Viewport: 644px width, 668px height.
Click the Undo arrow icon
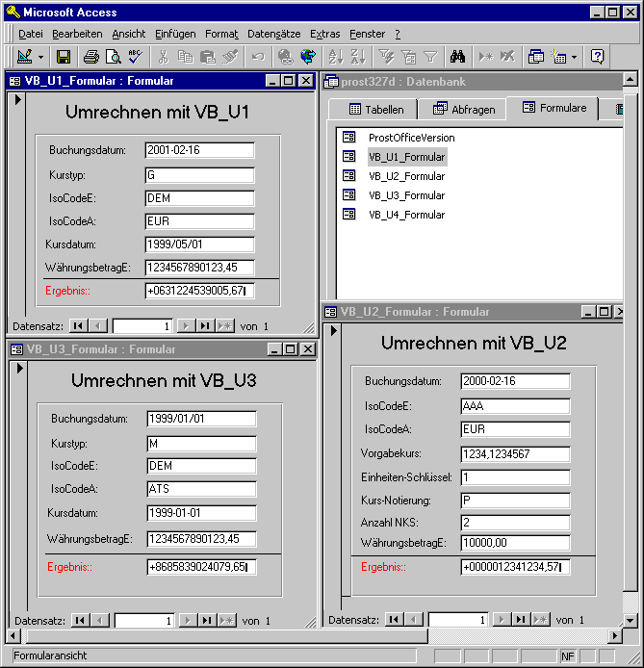[x=258, y=57]
